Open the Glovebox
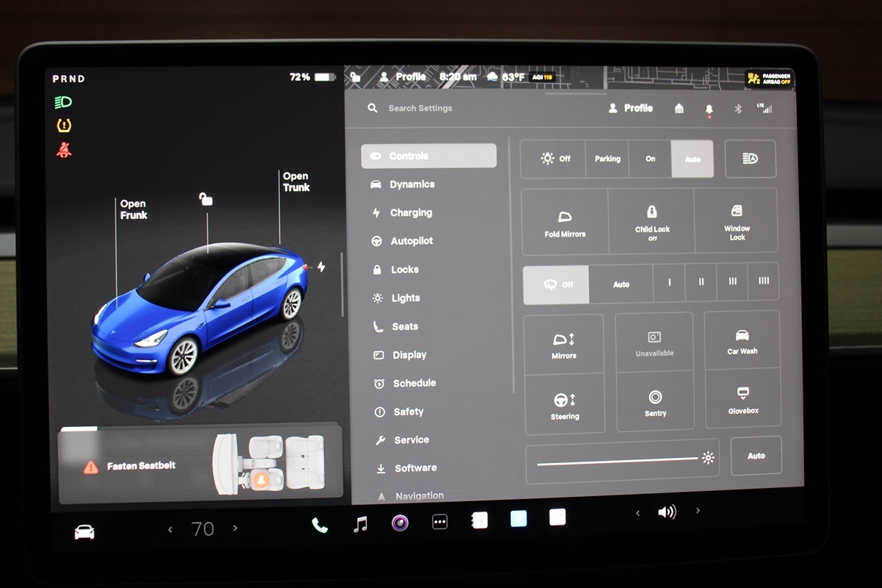Screen dimensions: 882x588 (742, 398)
